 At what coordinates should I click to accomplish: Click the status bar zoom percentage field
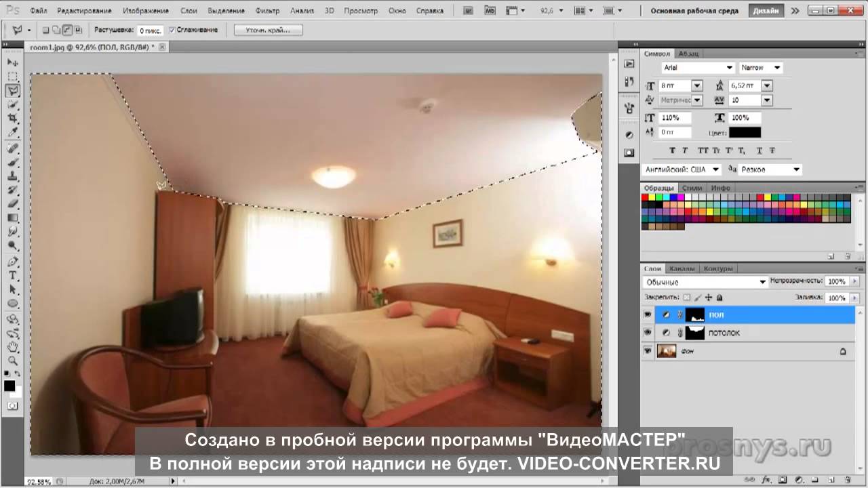(39, 481)
